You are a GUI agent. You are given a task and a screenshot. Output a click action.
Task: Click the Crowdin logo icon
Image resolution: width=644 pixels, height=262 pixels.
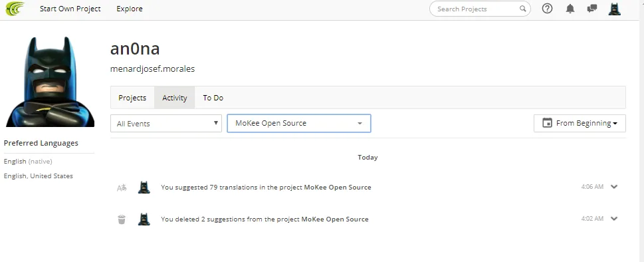[x=15, y=9]
